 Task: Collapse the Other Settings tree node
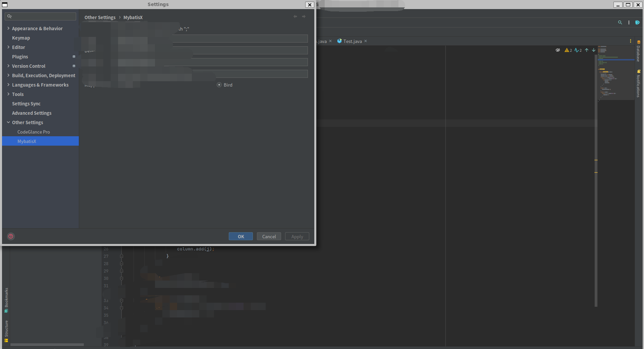point(8,122)
